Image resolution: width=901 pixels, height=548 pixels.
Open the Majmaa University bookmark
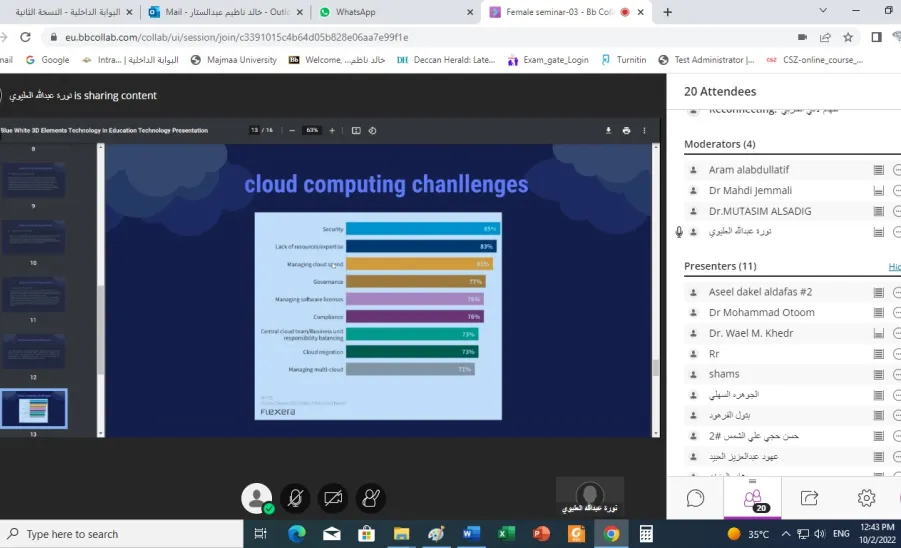pyautogui.click(x=233, y=60)
